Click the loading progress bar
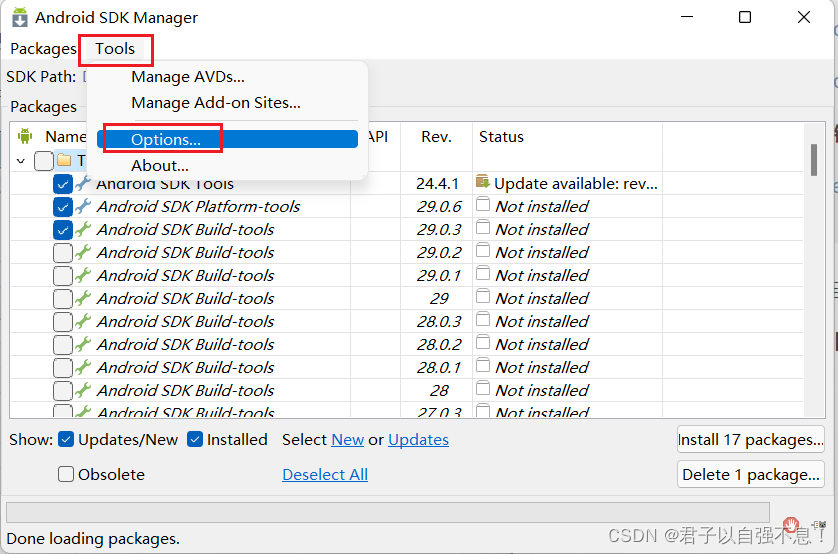Screen dimensions: 838x554 point(388,512)
